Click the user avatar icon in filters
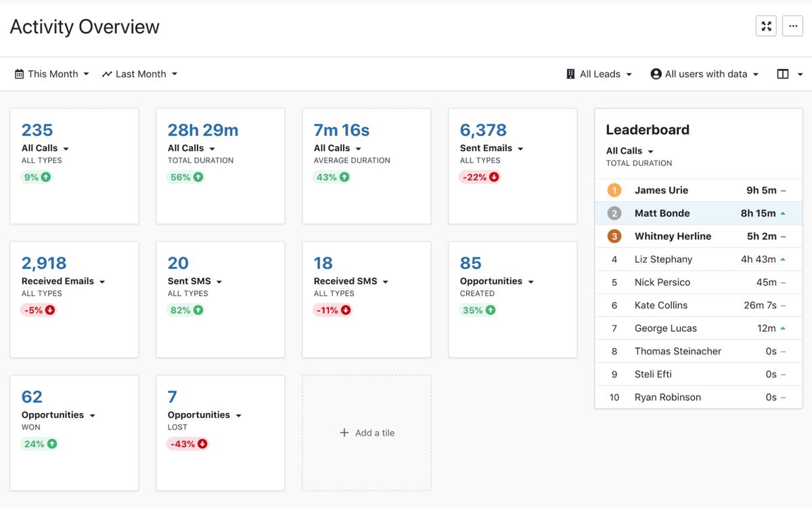 tap(656, 74)
